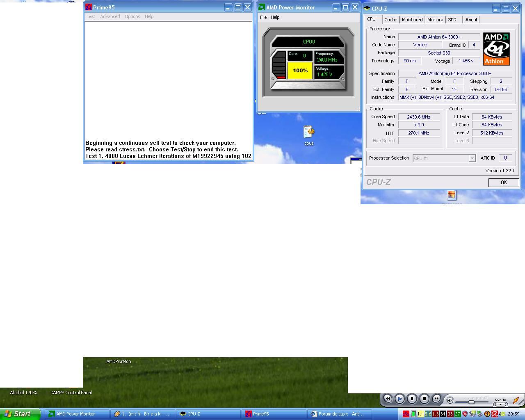Open the Prime95 Help menu
Viewport: 525px width, 420px height.
pyautogui.click(x=149, y=16)
